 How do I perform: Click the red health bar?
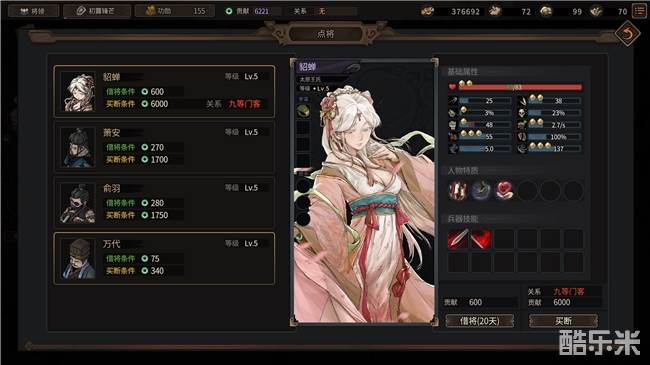coord(520,87)
